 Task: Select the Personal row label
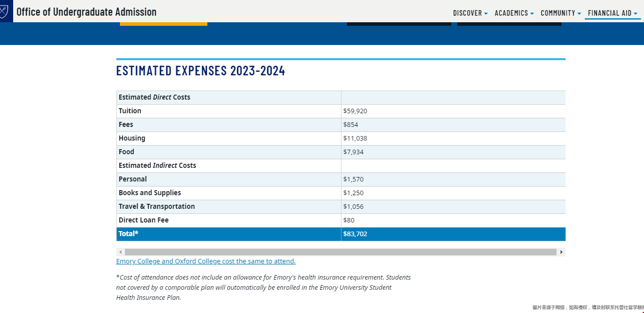pos(133,179)
